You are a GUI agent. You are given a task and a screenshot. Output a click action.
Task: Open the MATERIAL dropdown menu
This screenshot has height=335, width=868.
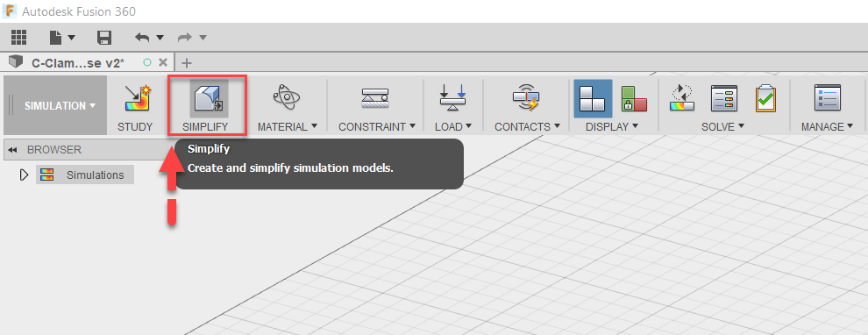pos(288,127)
